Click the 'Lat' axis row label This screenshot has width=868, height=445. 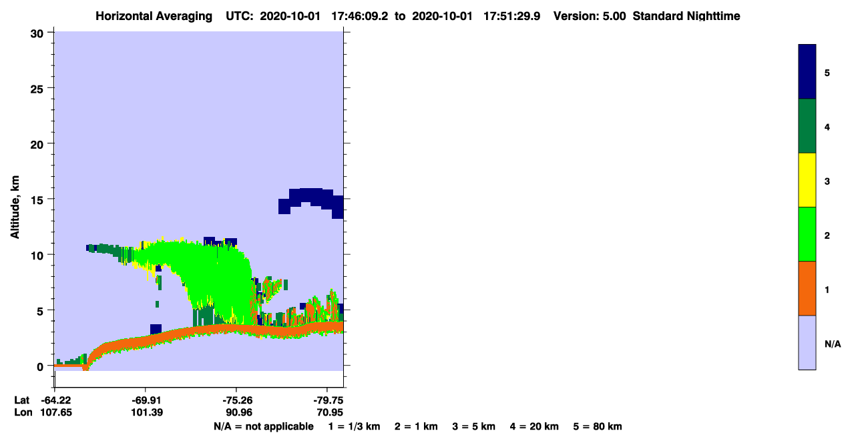pyautogui.click(x=22, y=400)
